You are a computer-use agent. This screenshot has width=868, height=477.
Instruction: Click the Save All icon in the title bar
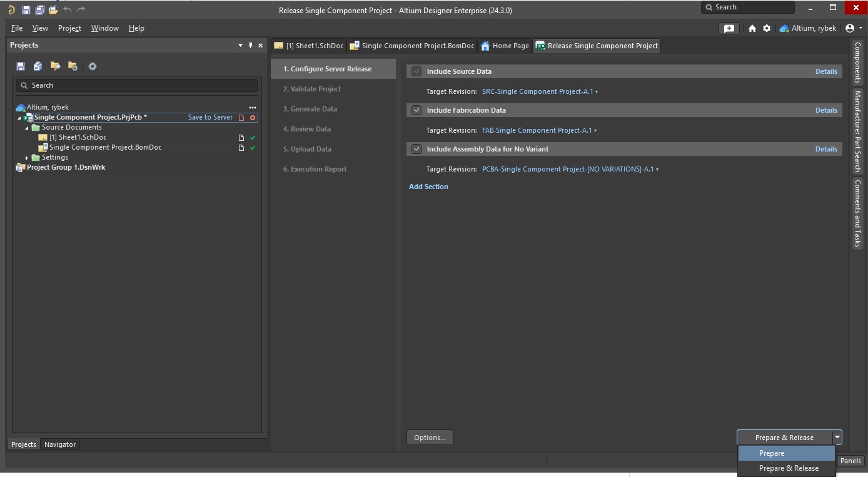[39, 10]
